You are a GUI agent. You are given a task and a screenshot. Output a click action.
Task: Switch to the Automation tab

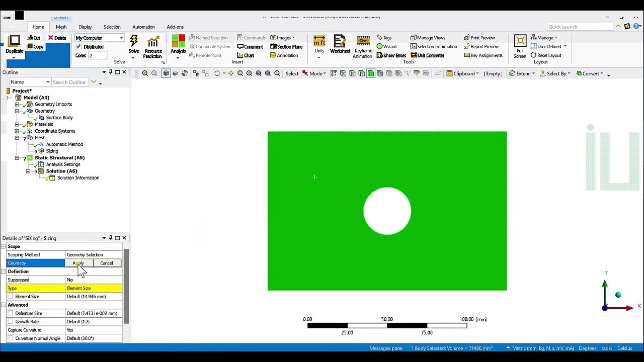coord(143,27)
